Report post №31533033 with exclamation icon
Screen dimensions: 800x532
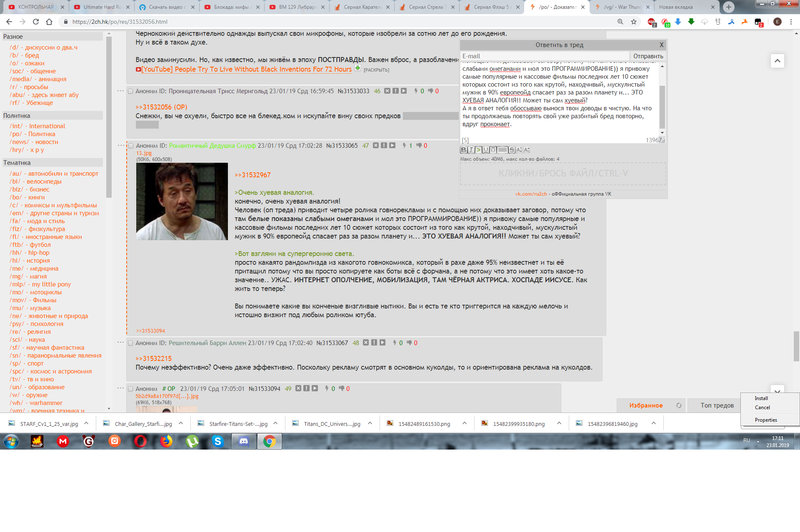[x=395, y=91]
